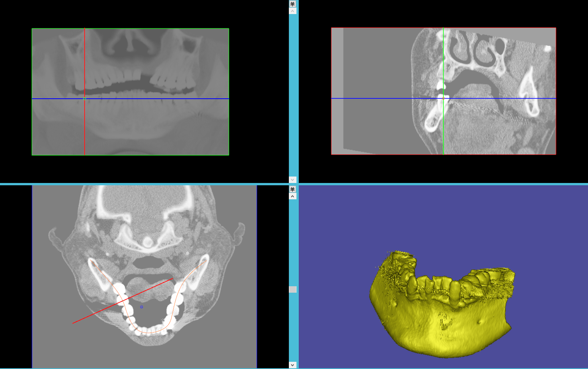This screenshot has width=588, height=369.
Task: Select the red section line in axial view
Action: point(123,301)
